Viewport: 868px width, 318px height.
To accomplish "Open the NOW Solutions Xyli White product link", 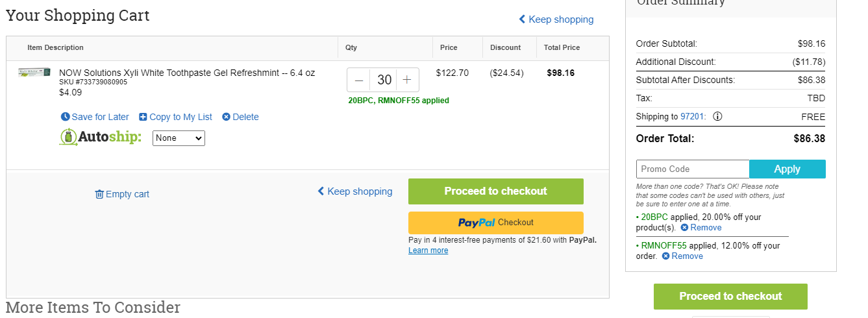I will (x=187, y=73).
